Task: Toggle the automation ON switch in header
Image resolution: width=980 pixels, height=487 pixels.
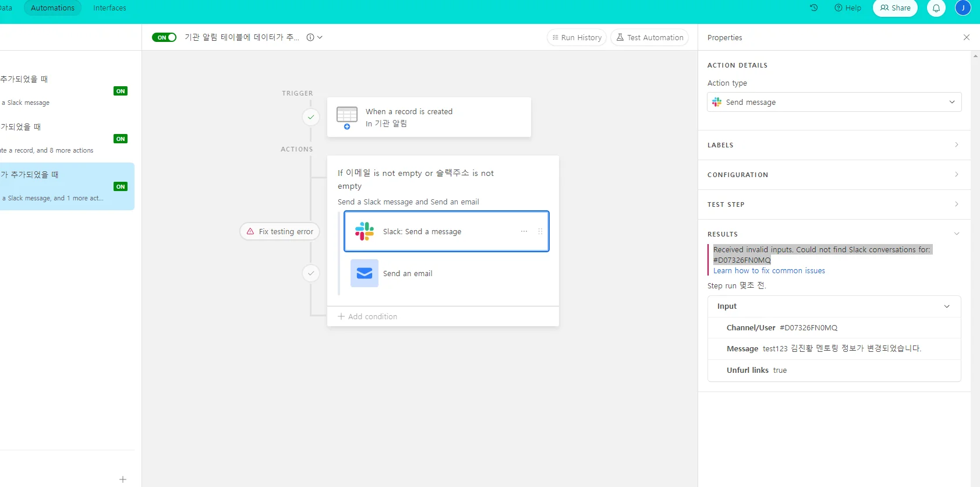Action: [x=164, y=37]
